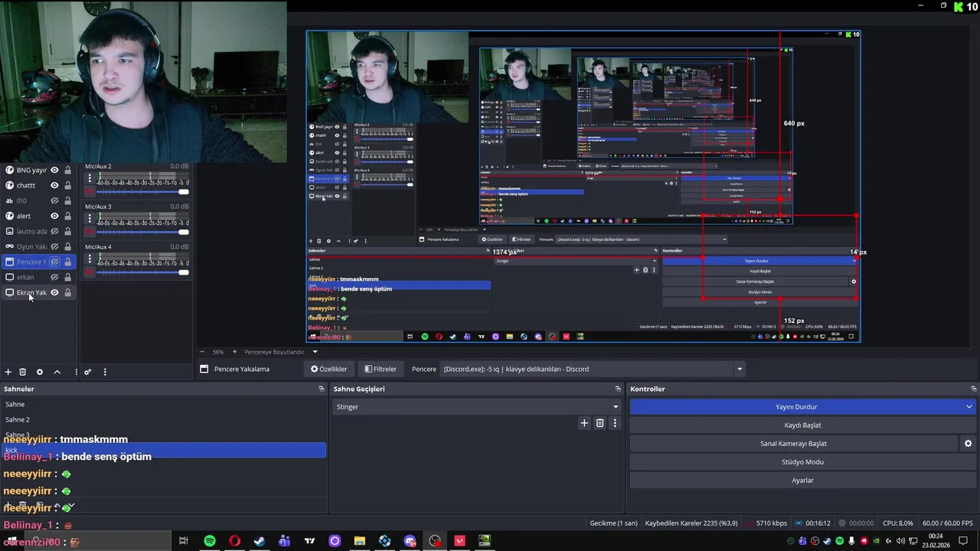980x551 pixels.
Task: Click the Mic/Aux 2 volume slider
Action: click(142, 191)
